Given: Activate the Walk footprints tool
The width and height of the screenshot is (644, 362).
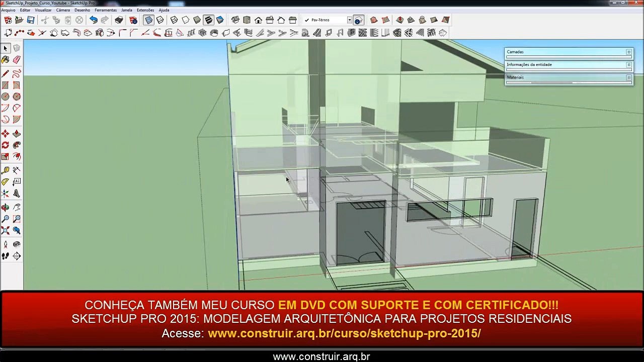Looking at the screenshot, I should (x=6, y=256).
